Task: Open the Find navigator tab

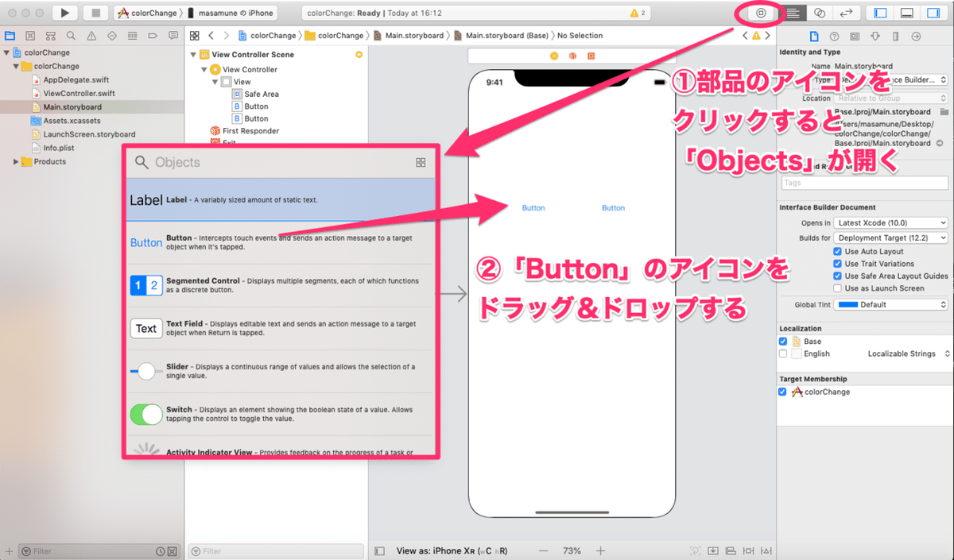Action: coord(71,36)
